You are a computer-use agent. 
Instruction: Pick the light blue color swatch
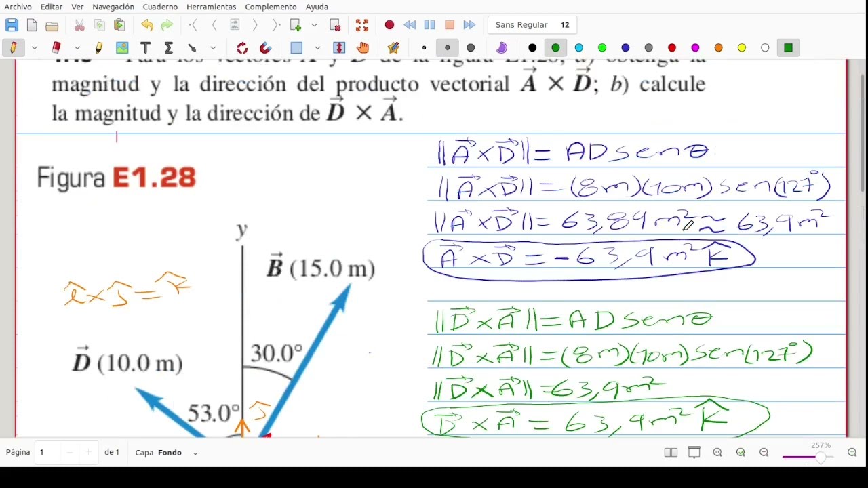[578, 47]
